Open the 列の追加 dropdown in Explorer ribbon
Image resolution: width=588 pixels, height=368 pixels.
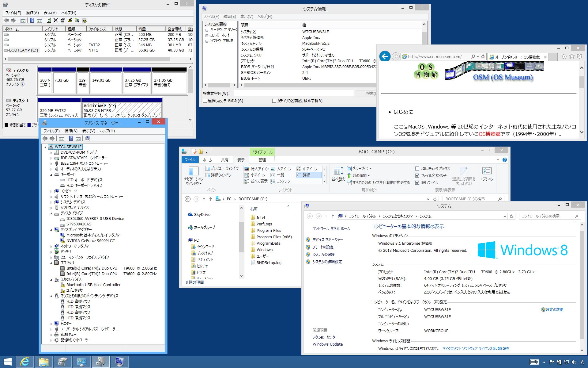coord(358,176)
